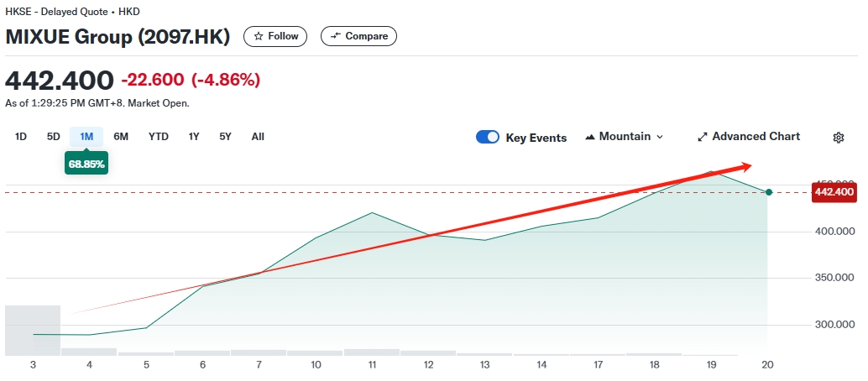This screenshot has width=868, height=381.
Task: Click the 68.85% performance badge
Action: tap(86, 164)
